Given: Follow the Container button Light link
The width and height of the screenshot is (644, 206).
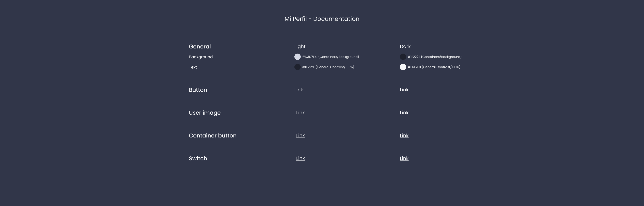Looking at the screenshot, I should click(300, 135).
